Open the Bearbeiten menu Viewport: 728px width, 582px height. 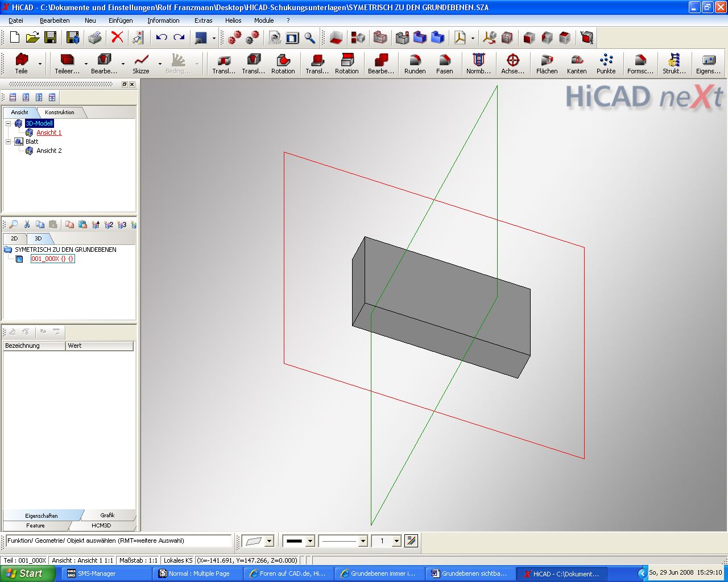pyautogui.click(x=55, y=20)
